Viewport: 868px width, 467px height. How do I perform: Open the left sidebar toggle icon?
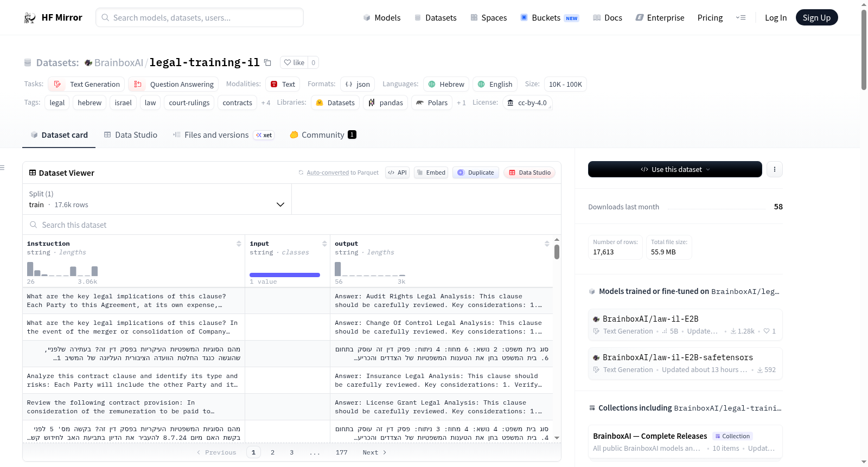click(3, 168)
